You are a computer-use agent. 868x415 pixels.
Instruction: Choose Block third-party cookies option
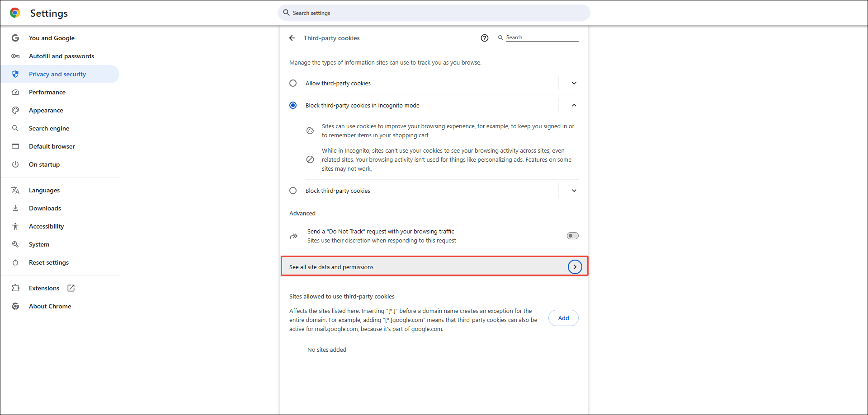click(x=293, y=191)
